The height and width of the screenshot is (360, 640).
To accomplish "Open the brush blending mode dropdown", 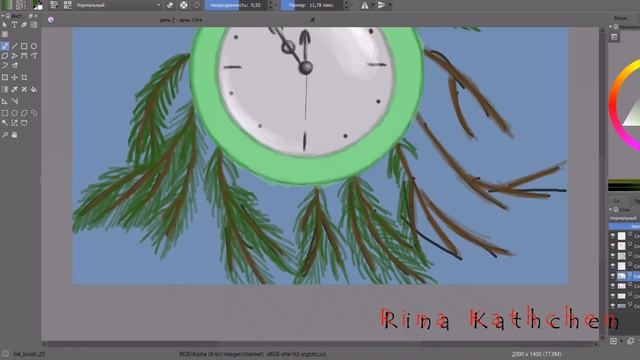I will click(118, 5).
